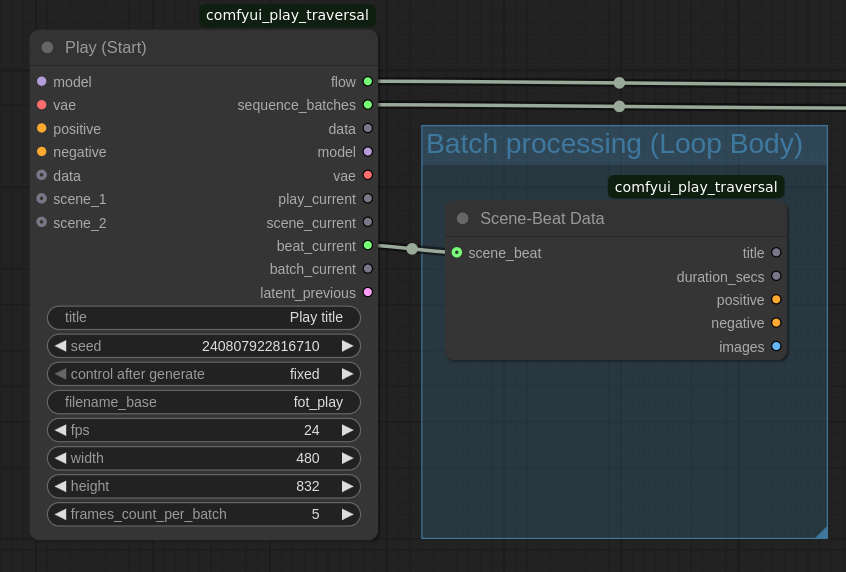Click the Batch processing (Loop Body) group title
This screenshot has width=846, height=572.
click(614, 144)
